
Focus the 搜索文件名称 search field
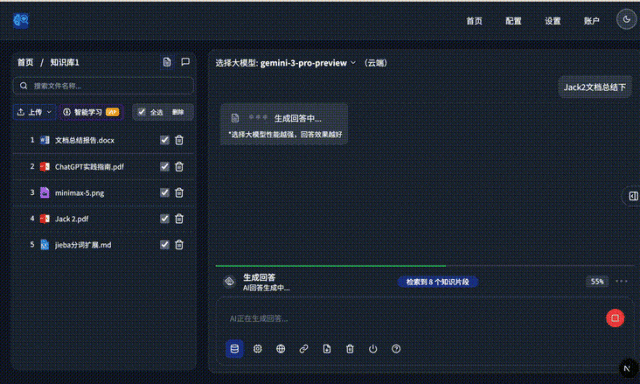click(x=103, y=86)
